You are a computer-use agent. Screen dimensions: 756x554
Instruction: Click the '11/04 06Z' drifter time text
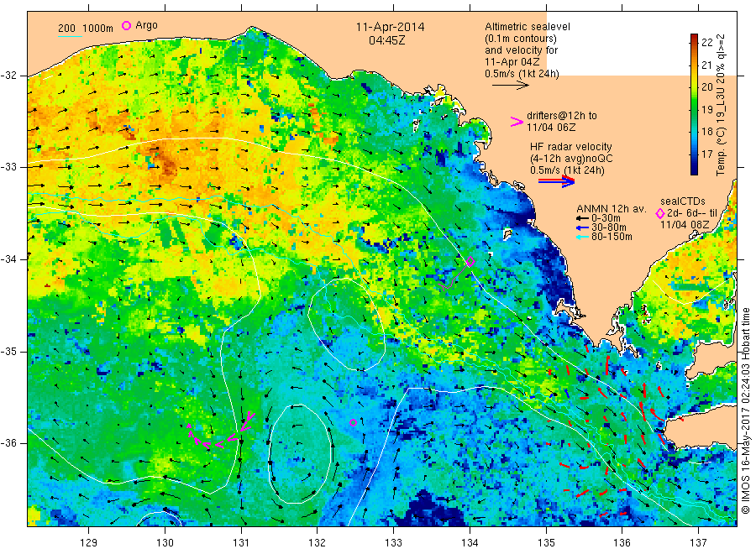tap(551, 128)
